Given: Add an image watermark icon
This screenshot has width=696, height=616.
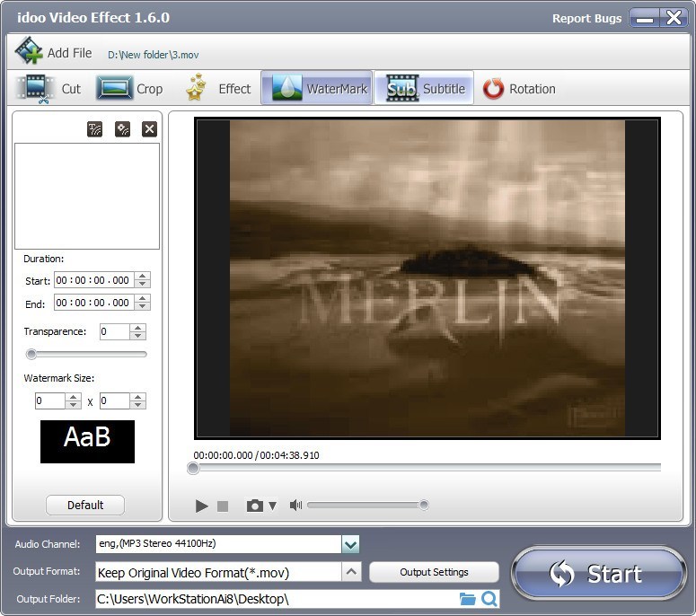Looking at the screenshot, I should pyautogui.click(x=122, y=129).
